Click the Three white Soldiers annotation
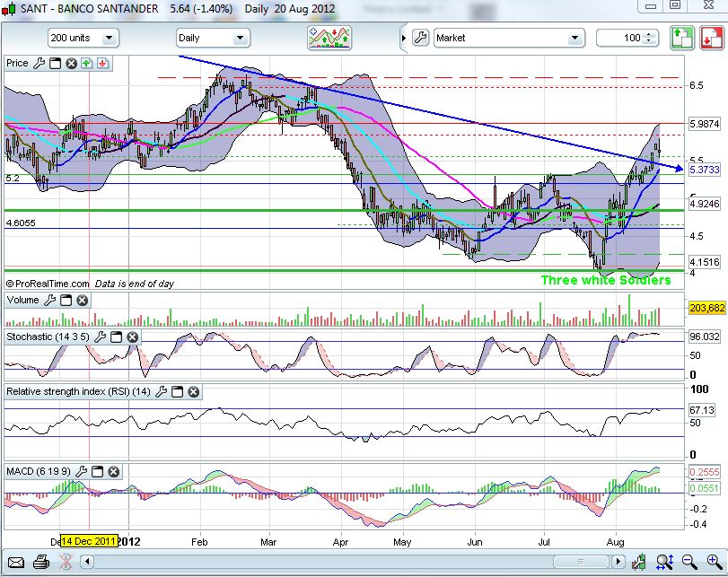The width and height of the screenshot is (728, 577). click(x=606, y=280)
